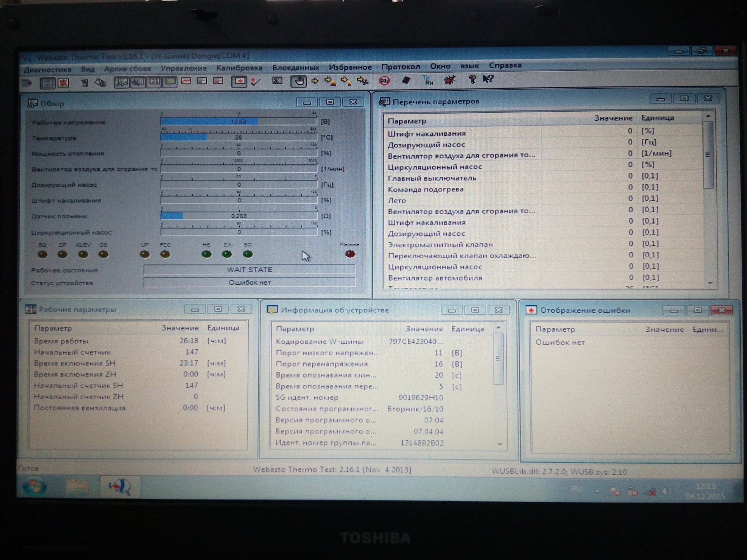The width and height of the screenshot is (747, 560).
Task: Open the Управление menu
Action: click(184, 68)
